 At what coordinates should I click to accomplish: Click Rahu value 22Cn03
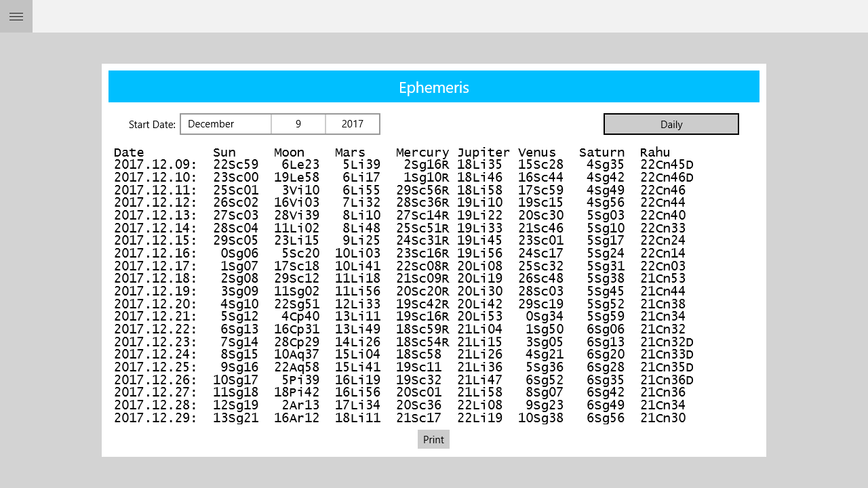click(663, 266)
